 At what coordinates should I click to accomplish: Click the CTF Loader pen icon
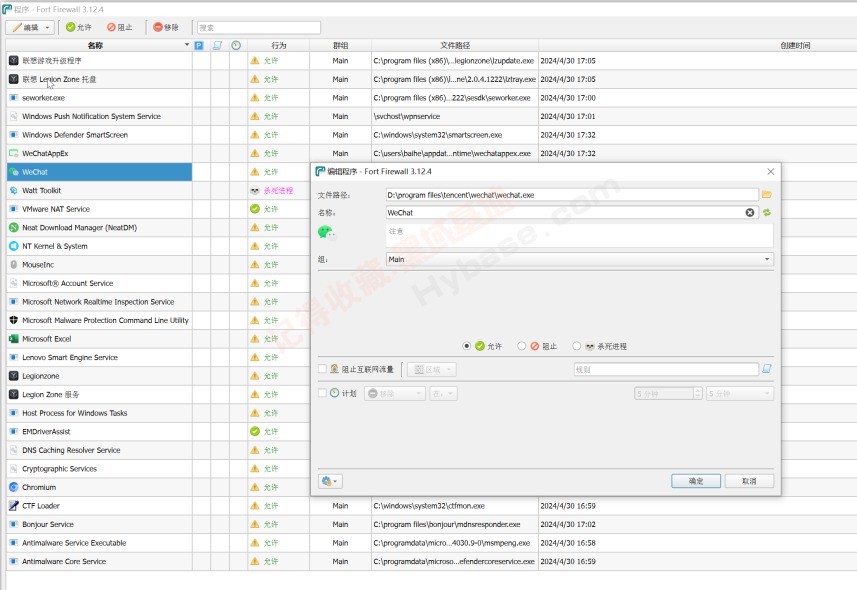tap(14, 506)
